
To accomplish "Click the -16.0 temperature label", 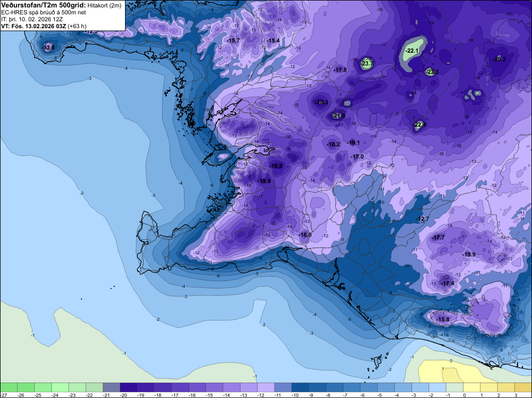I will click(305, 235).
